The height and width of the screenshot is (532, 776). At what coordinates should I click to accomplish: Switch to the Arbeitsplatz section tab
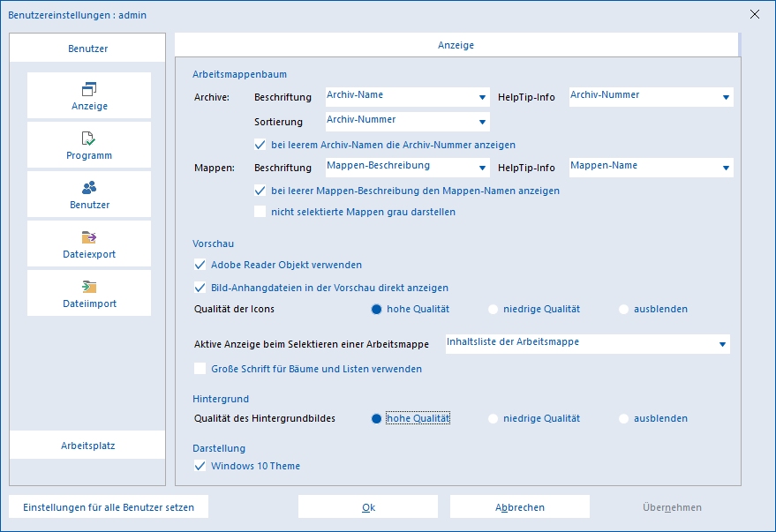pyautogui.click(x=87, y=446)
